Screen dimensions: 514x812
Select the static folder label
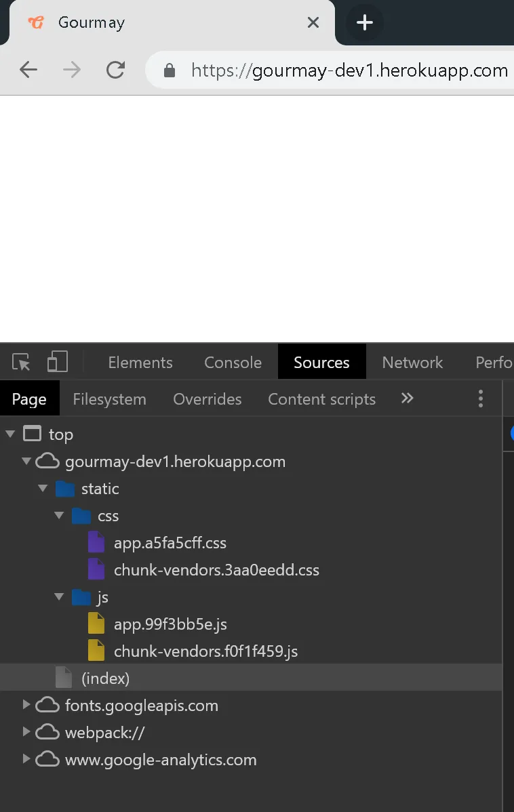click(100, 488)
